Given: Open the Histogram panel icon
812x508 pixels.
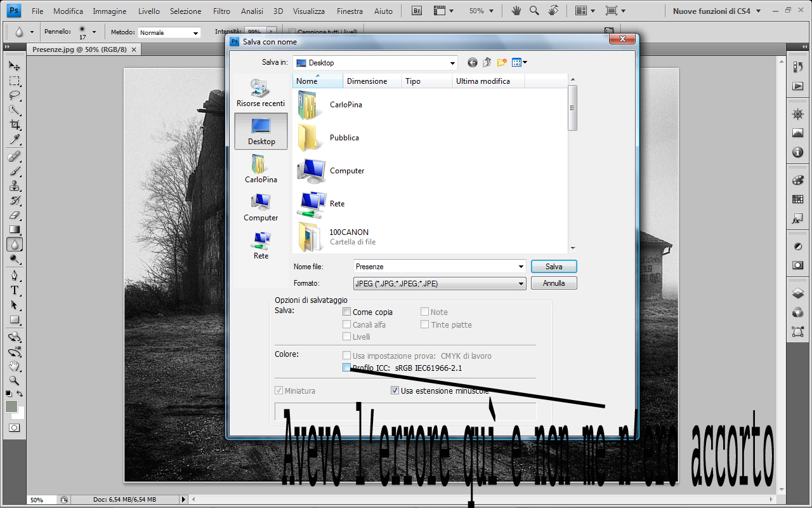Looking at the screenshot, I should pyautogui.click(x=797, y=133).
